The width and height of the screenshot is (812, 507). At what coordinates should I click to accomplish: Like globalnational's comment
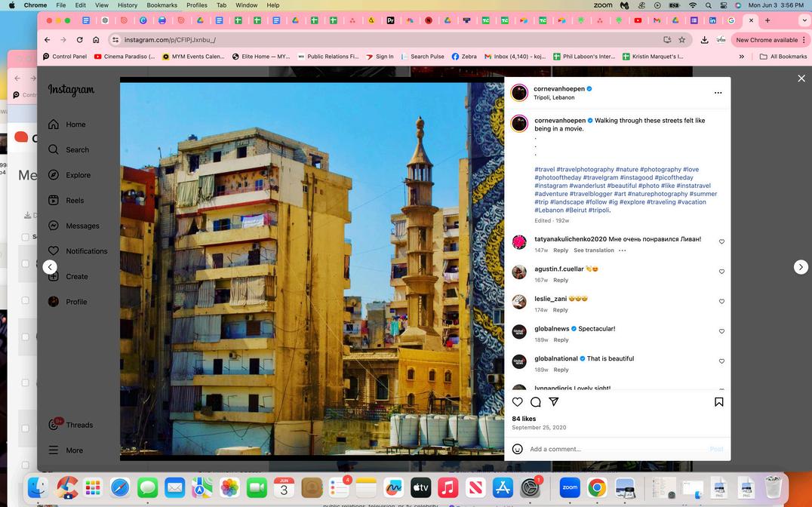pos(721,361)
